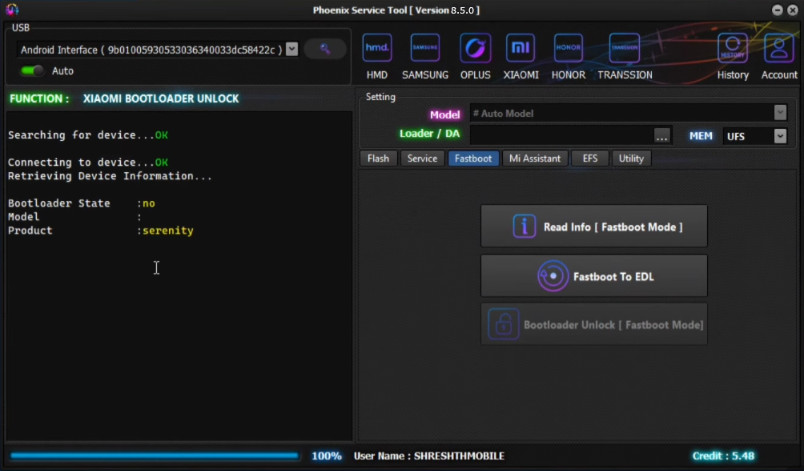The height and width of the screenshot is (471, 804).
Task: Click the 100% progress percentage label
Action: [327, 456]
